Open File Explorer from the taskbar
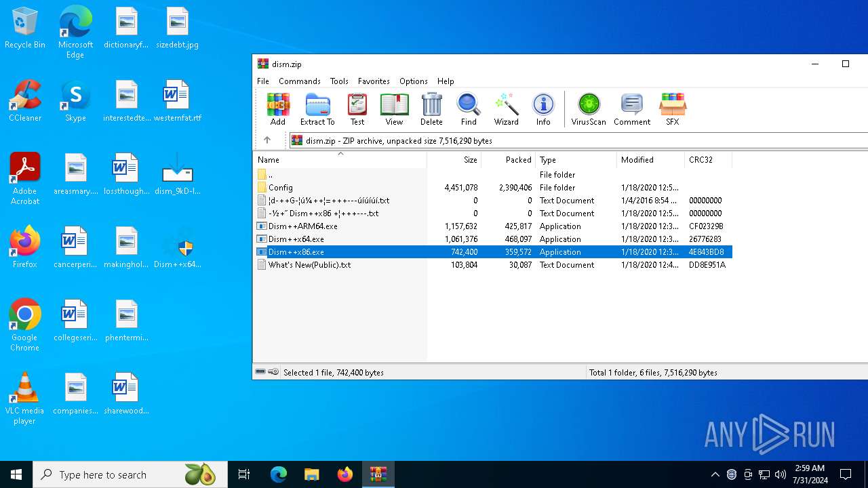868x488 pixels. pos(311,474)
